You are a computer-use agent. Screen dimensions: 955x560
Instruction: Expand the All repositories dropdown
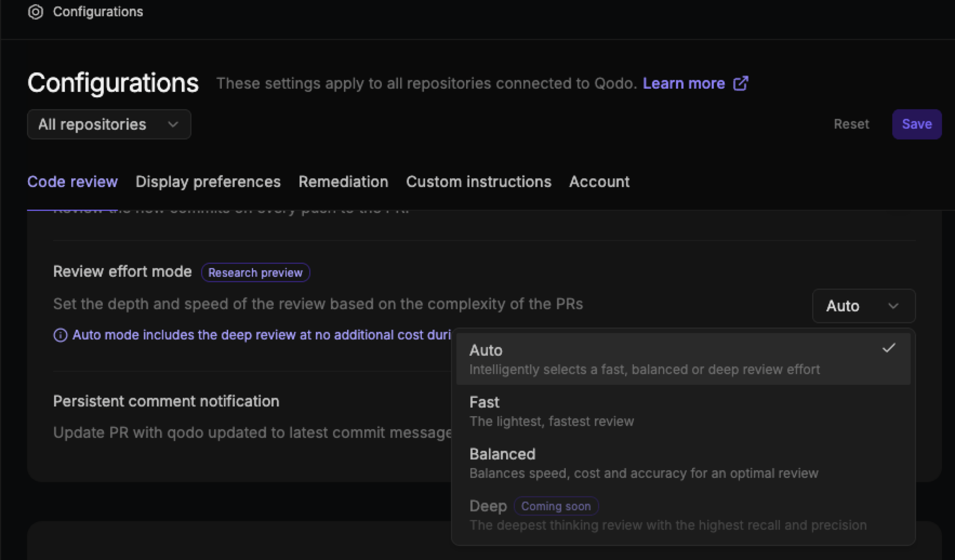coord(109,124)
